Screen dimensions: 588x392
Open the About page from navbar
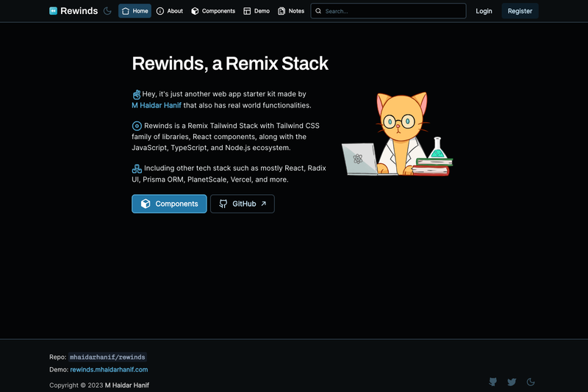pos(170,11)
